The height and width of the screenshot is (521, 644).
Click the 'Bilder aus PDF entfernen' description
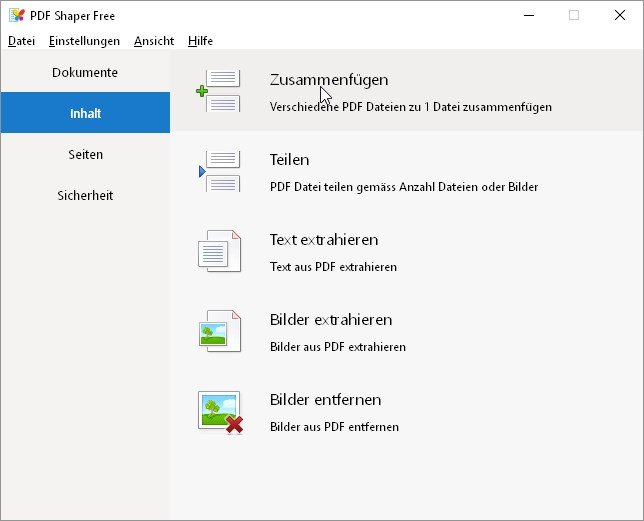[334, 427]
